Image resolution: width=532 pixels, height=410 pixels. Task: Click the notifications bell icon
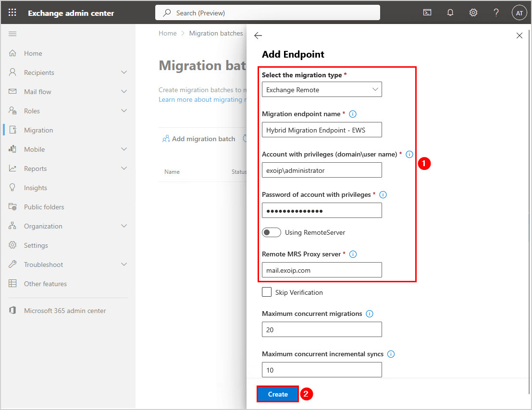point(450,13)
